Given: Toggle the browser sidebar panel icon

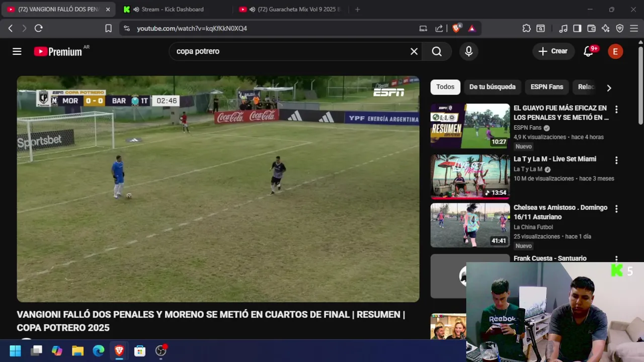Looking at the screenshot, I should point(577,28).
